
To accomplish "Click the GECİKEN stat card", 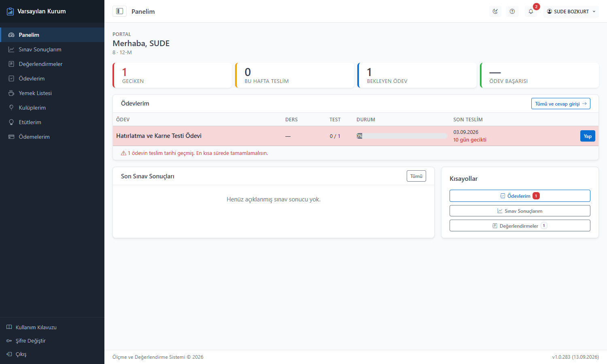I will tap(172, 75).
